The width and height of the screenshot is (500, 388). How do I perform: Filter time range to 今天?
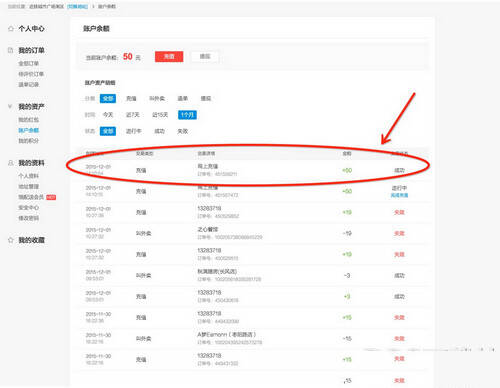tap(108, 115)
